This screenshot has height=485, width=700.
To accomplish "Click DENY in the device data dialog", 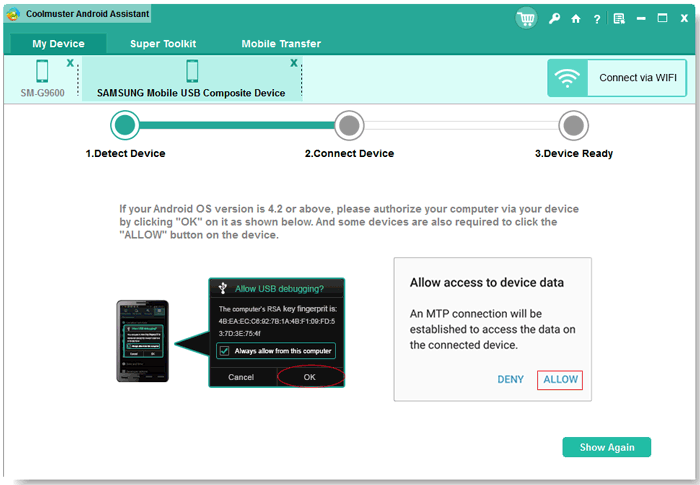I will tap(510, 380).
